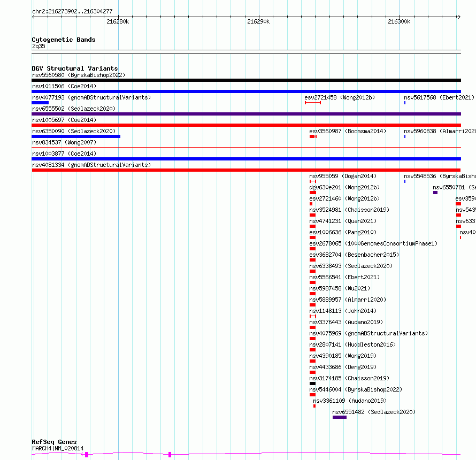Open nsv6551482 (Sedlazeck2020) label
Image resolution: width=476 pixels, height=460 pixels.
(374, 412)
